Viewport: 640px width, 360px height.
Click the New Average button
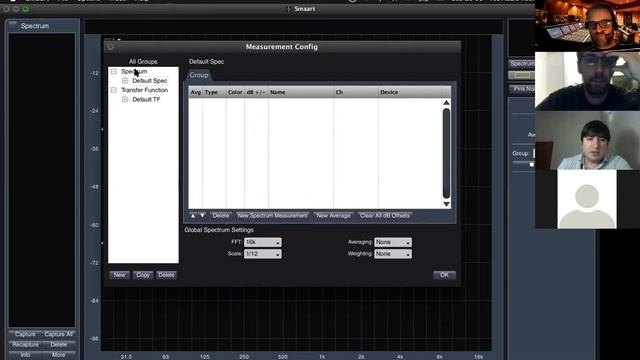click(333, 216)
